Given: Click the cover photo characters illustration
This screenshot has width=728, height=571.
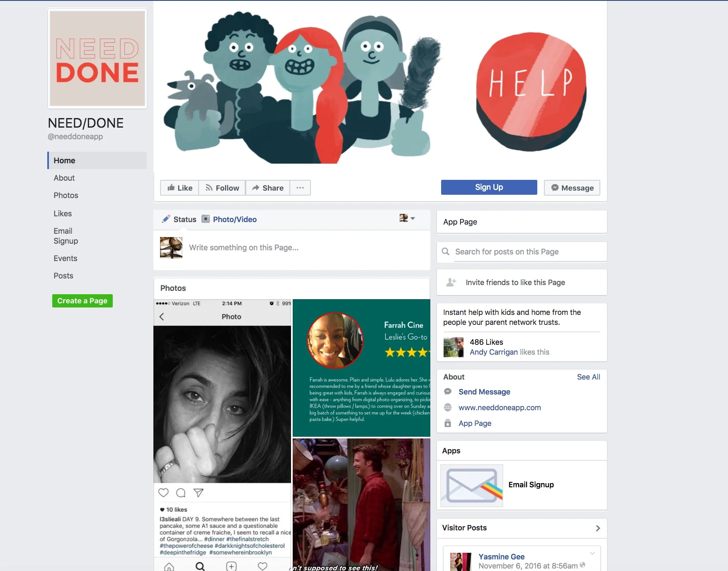Looking at the screenshot, I should click(x=302, y=88).
